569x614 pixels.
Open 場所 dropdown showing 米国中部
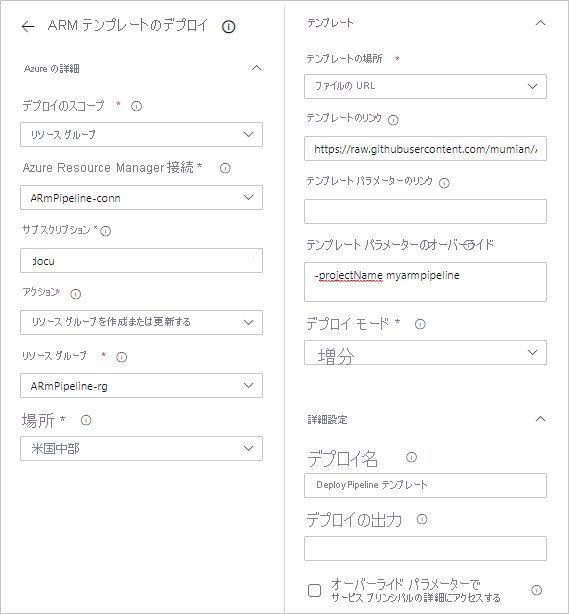(141, 448)
